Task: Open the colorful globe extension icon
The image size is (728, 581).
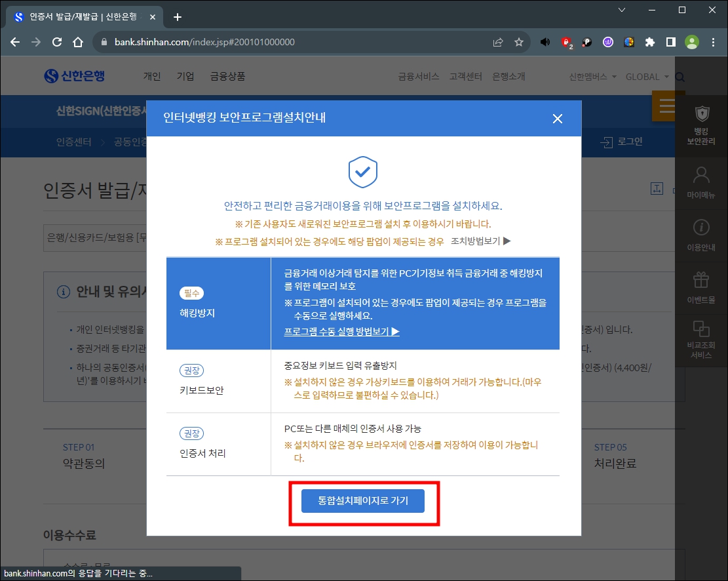Action: coord(629,43)
